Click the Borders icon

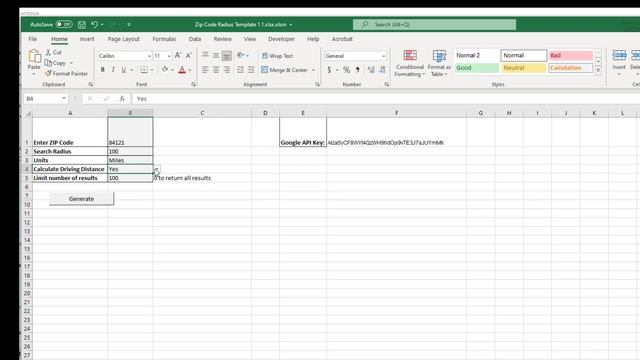[x=144, y=70]
